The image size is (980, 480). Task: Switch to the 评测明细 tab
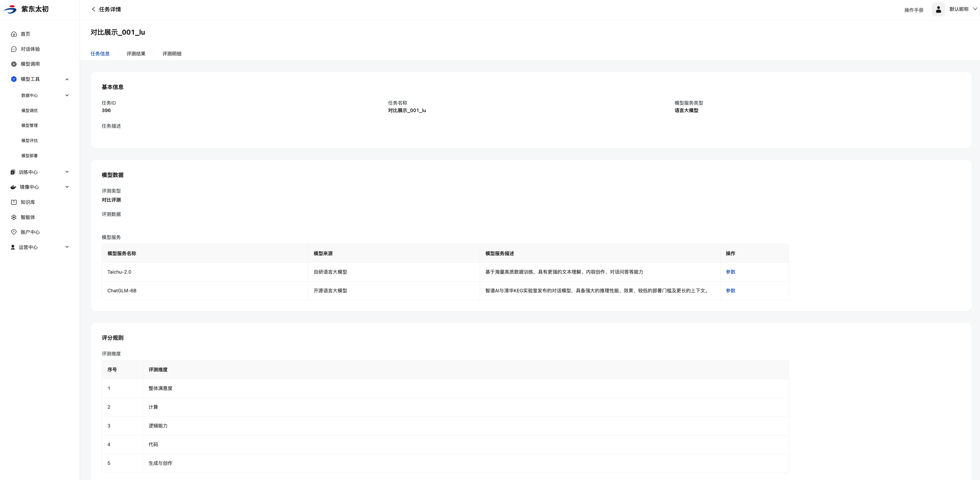point(171,54)
